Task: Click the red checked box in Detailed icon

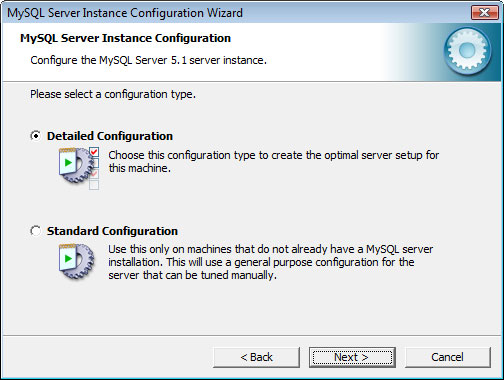Action: [x=94, y=152]
